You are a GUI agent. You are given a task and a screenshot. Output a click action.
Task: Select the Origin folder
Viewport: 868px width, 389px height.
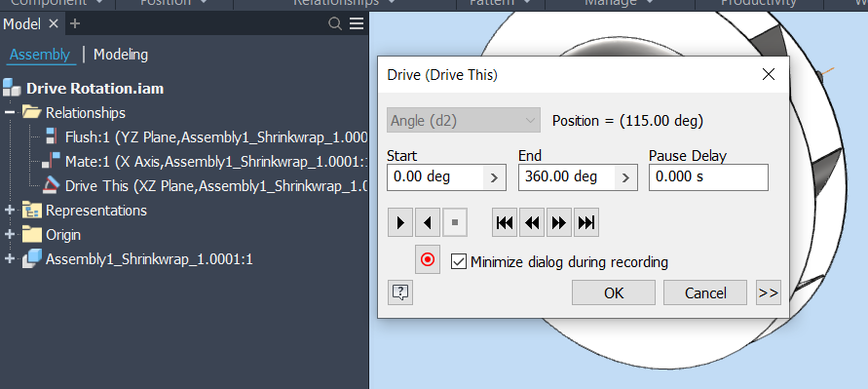[63, 235]
